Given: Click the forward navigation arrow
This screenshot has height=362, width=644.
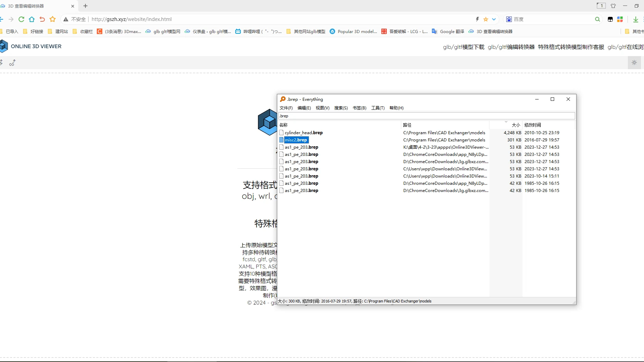Looking at the screenshot, I should 11,19.
